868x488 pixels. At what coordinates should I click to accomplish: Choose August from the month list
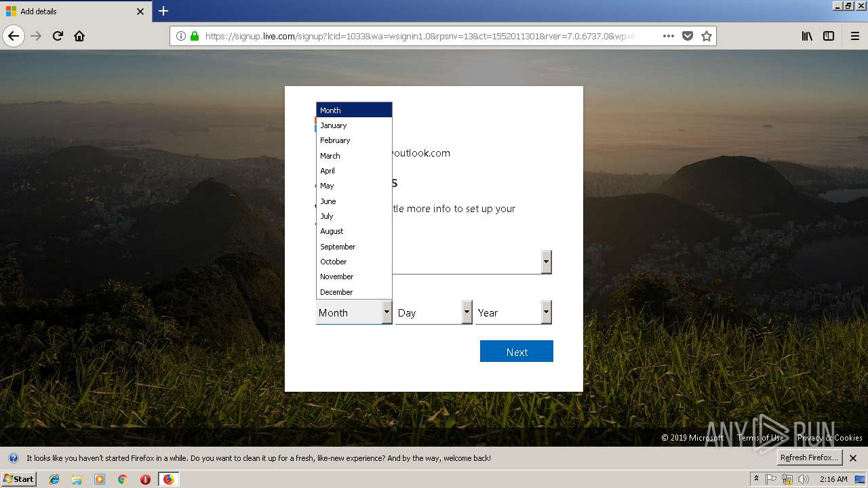point(354,231)
